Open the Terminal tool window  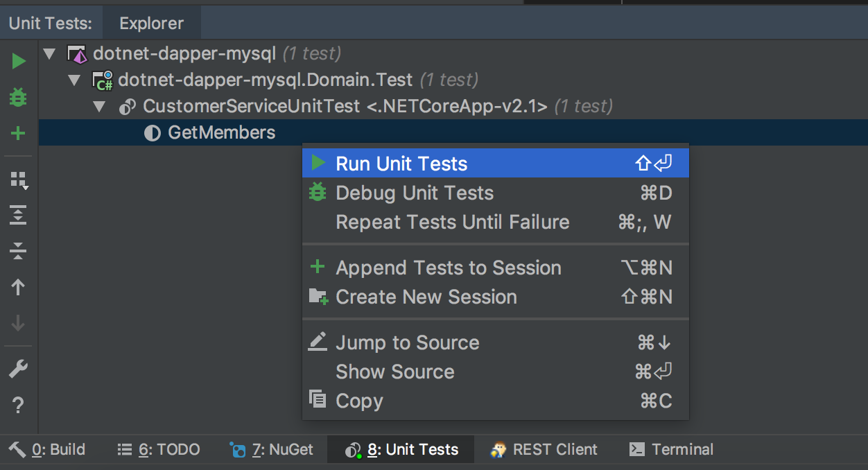[x=671, y=449]
